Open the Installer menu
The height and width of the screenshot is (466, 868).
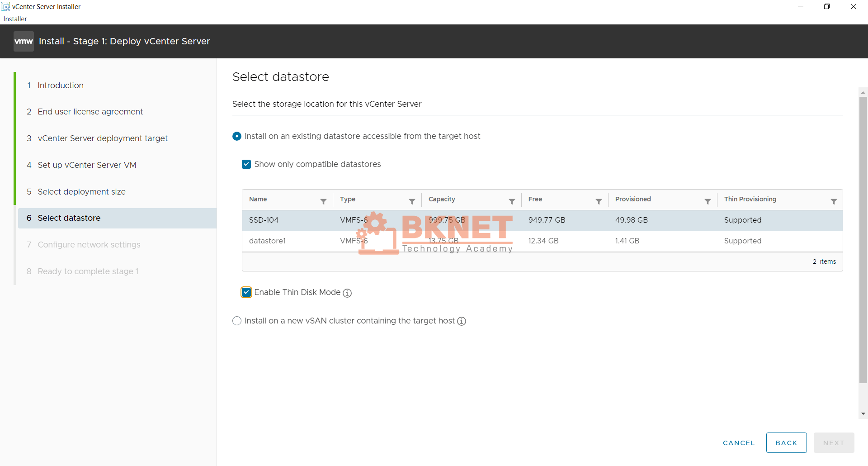[14, 19]
